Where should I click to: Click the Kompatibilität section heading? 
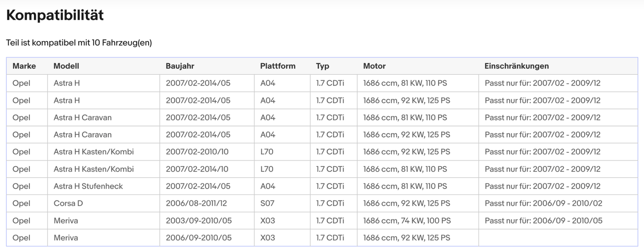(55, 15)
